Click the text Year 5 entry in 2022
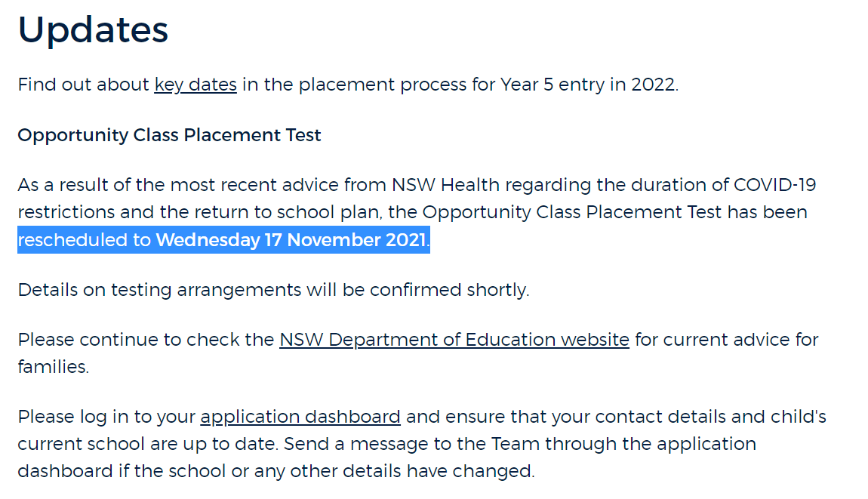This screenshot has width=868, height=499. point(589,85)
